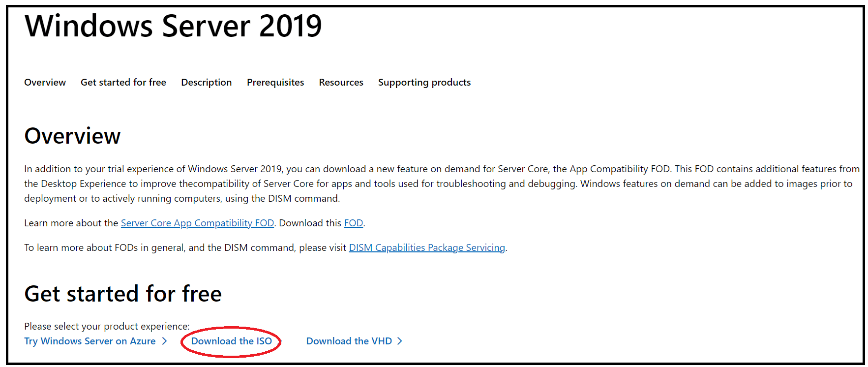Screen dimensions: 868x367
Task: Click the chevron beside "Download the VHD"
Action: point(400,340)
